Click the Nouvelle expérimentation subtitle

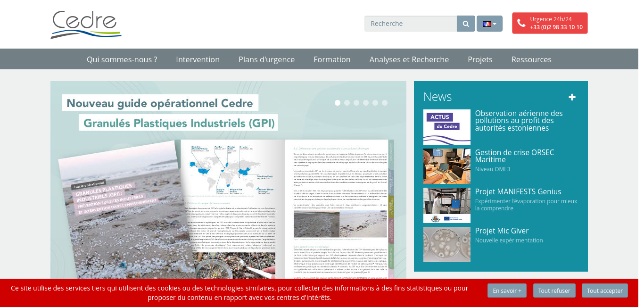[509, 241]
